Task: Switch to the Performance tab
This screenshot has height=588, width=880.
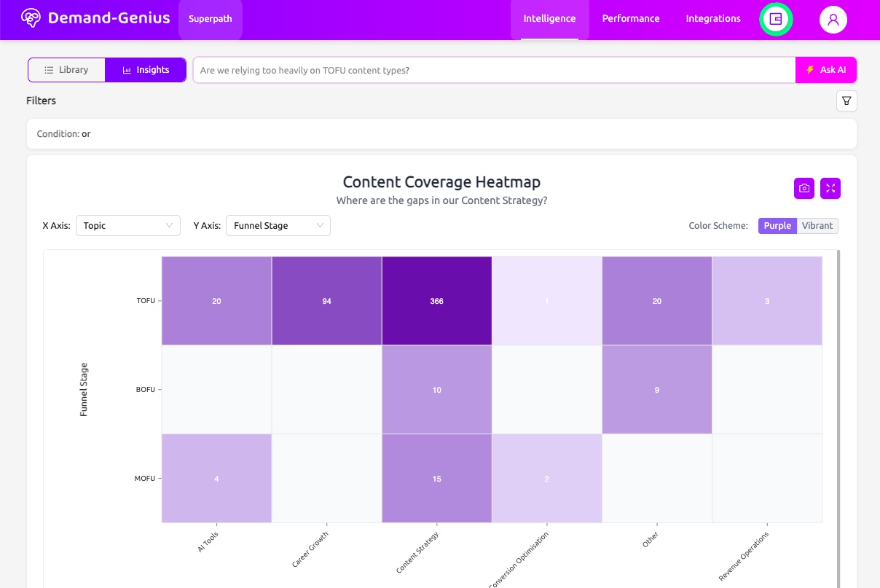Action: [630, 19]
